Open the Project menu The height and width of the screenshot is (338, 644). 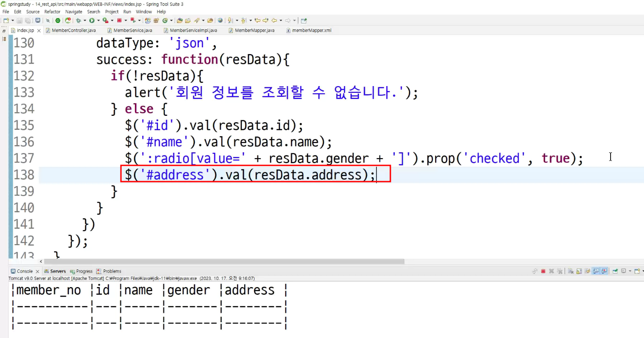pos(112,12)
